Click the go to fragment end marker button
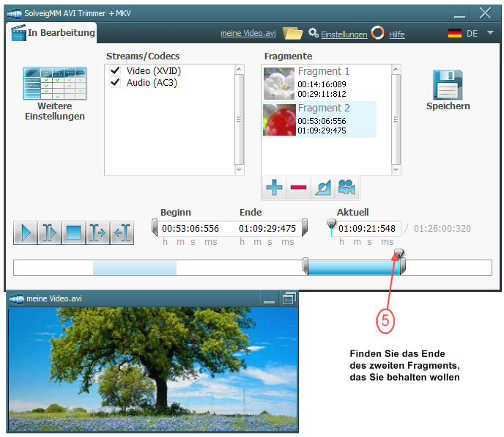This screenshot has width=504, height=437. [122, 232]
